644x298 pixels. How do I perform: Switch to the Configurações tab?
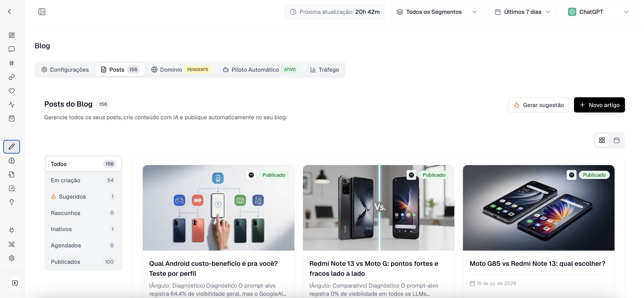(x=65, y=70)
